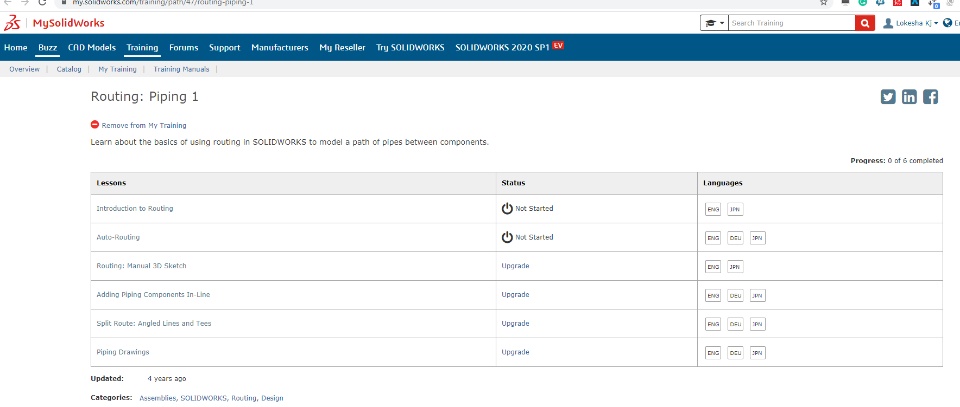Go to the Training Manuals sub-tab
Screen dimensions: 960x407
pos(181,69)
